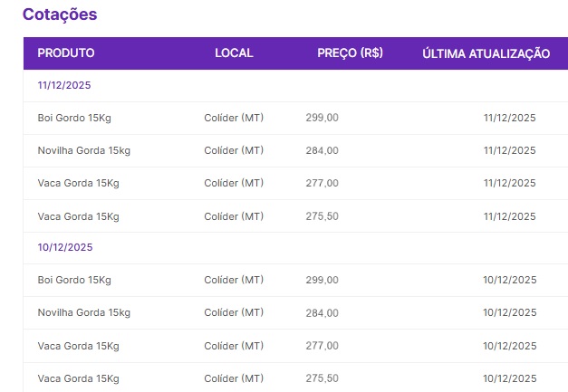Click the Cotações page heading
The height and width of the screenshot is (392, 568).
click(60, 14)
